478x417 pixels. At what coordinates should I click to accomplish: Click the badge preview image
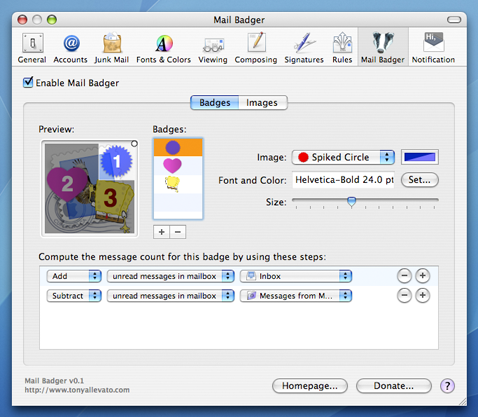coord(90,188)
